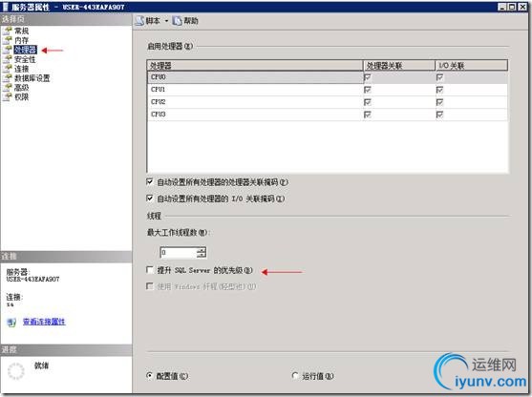Image resolution: width=532 pixels, height=397 pixels.
Task: Uncheck automatic I/O affinity mask checkbox
Action: [x=150, y=198]
